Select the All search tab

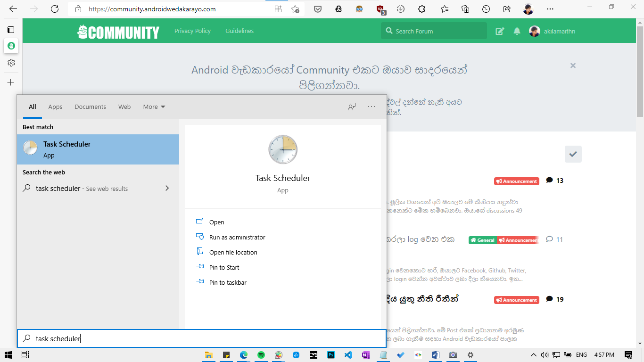(x=32, y=107)
